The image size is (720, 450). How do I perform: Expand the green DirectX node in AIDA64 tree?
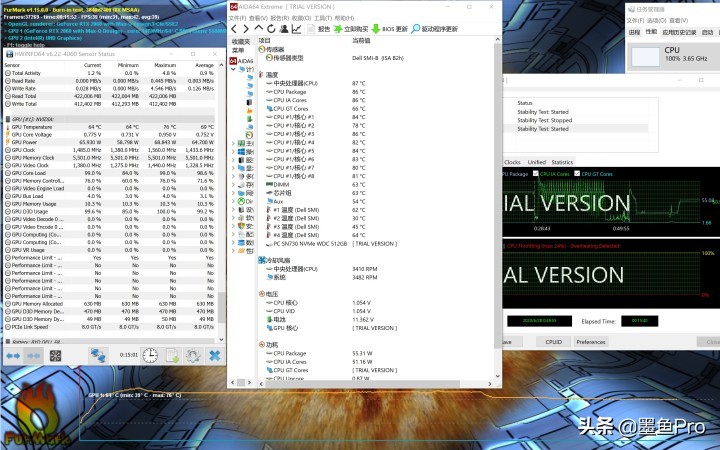[233, 201]
